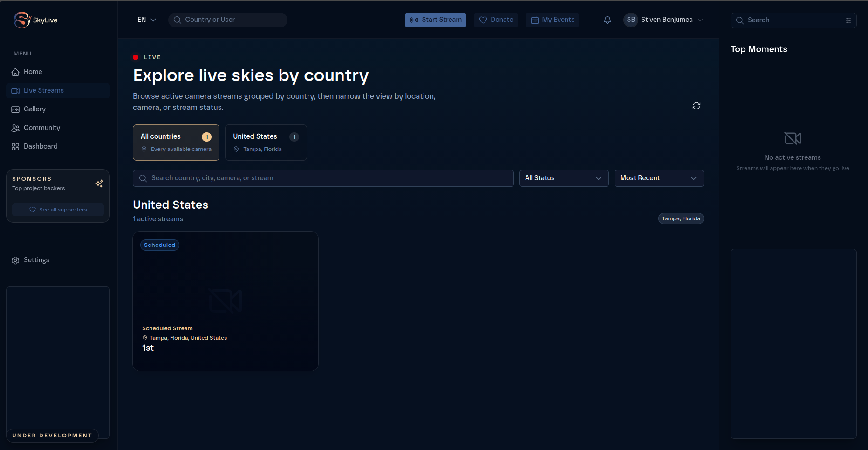Click the SB user avatar
The width and height of the screenshot is (868, 450).
[631, 20]
